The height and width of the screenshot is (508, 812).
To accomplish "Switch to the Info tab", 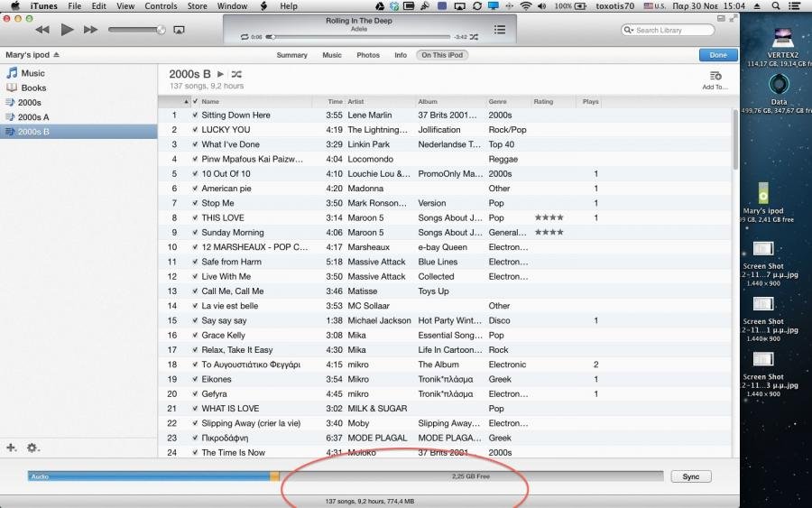I will [x=401, y=55].
